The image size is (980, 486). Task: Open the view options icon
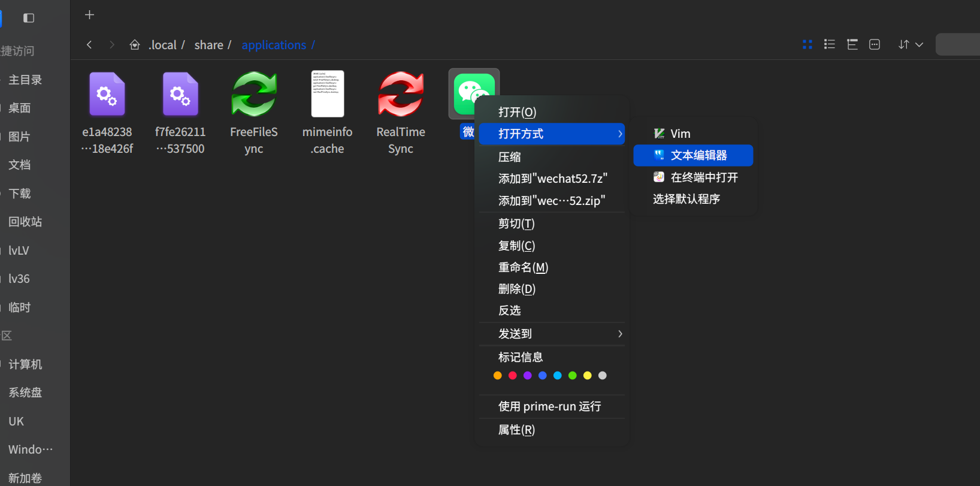coord(875,44)
